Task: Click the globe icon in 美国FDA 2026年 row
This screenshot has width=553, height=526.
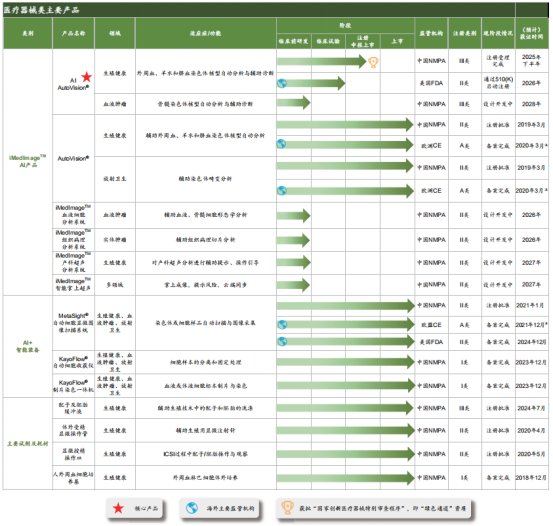Action: point(282,83)
